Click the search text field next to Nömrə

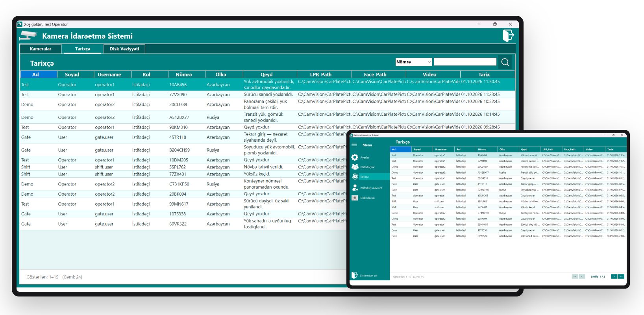(x=465, y=62)
